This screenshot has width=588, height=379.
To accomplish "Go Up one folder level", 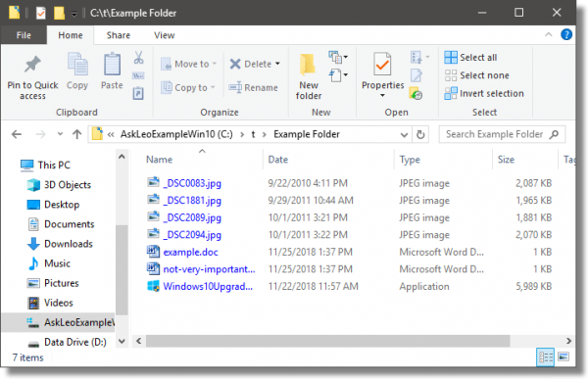I will point(77,134).
